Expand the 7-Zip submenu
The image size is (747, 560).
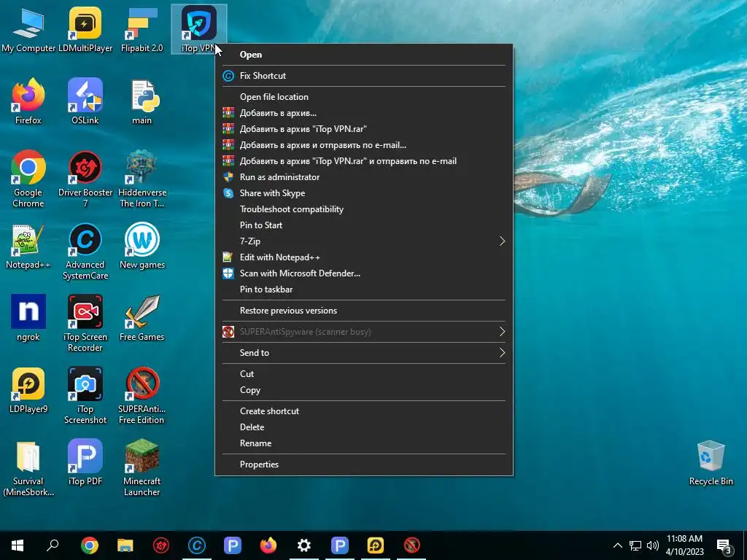[x=364, y=241]
